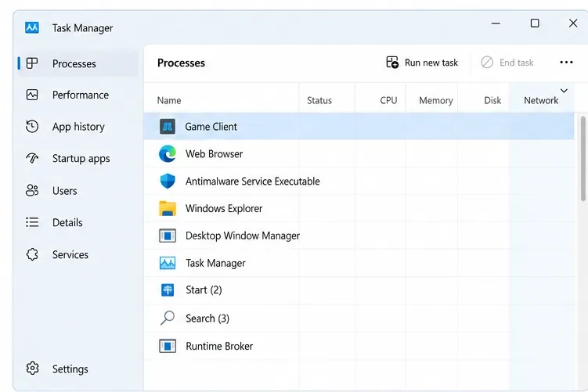
Task: Click the Task Manager process row icon
Action: pos(168,263)
